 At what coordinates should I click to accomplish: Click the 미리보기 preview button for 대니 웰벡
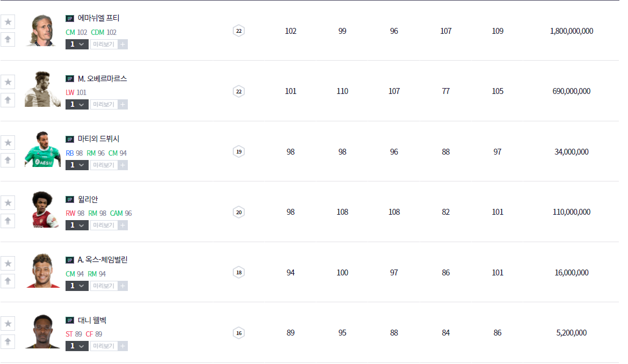104,346
